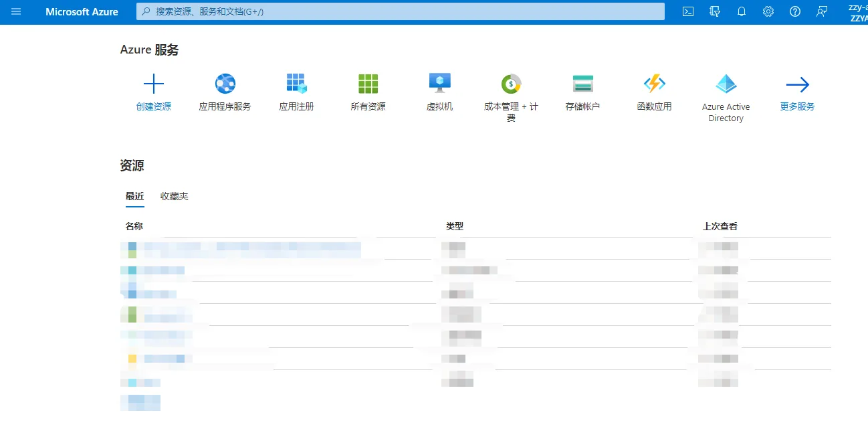Open Azure Active Directory service
Screen dimensions: 868x447
click(726, 84)
